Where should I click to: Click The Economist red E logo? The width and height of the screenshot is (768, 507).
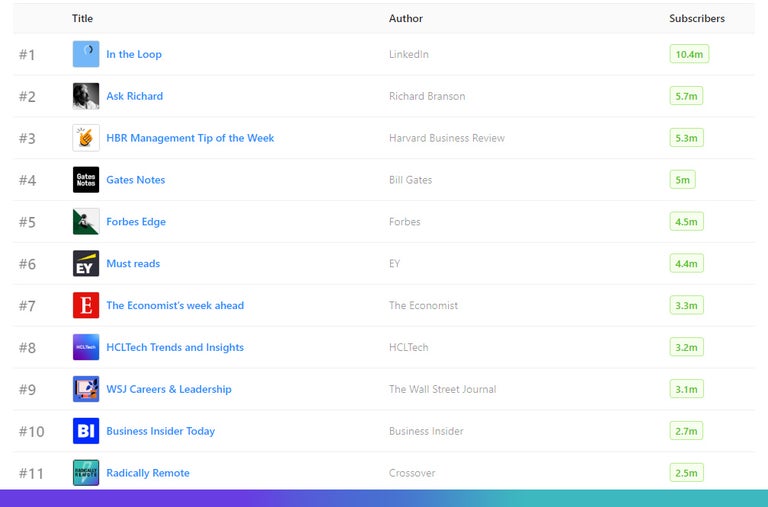coord(86,305)
